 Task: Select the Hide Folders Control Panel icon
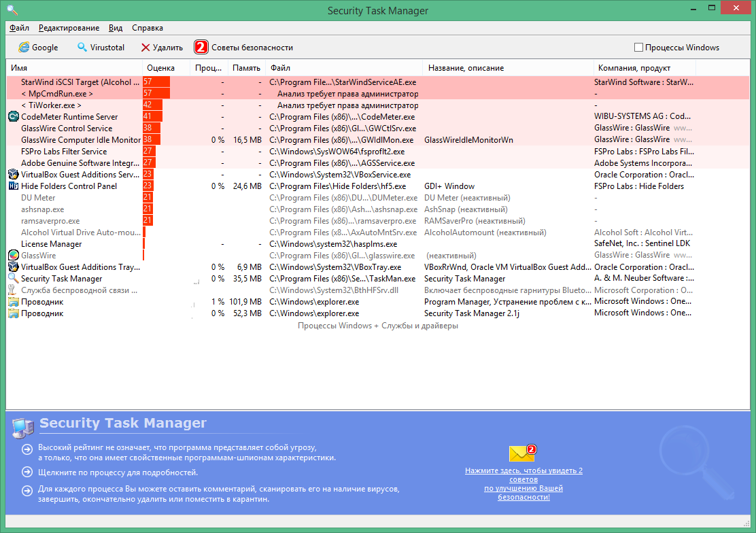coord(12,186)
